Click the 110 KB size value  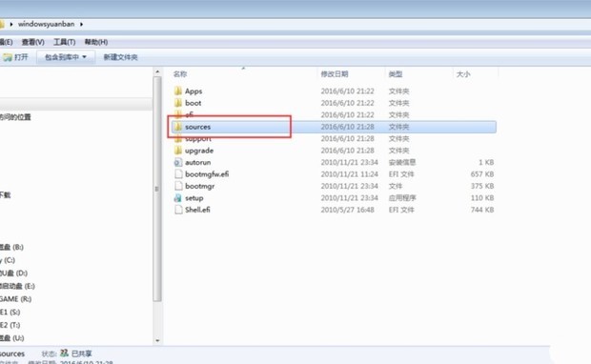pos(482,198)
